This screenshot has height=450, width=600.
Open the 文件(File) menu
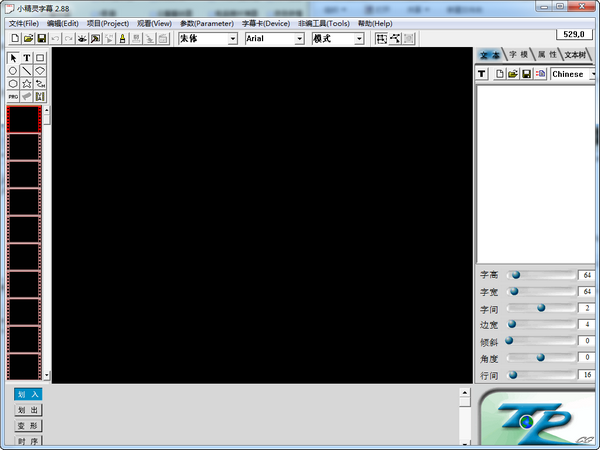(24, 23)
